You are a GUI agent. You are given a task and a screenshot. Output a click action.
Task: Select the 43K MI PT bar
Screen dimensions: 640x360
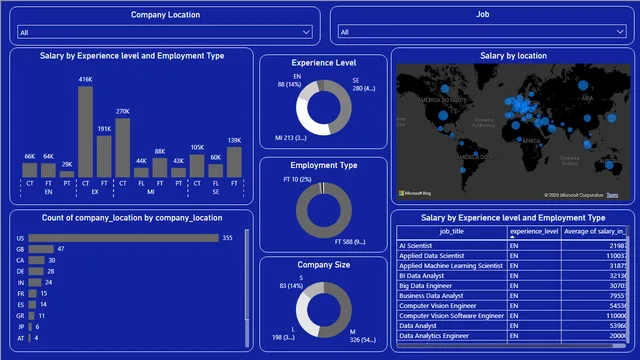pos(178,173)
